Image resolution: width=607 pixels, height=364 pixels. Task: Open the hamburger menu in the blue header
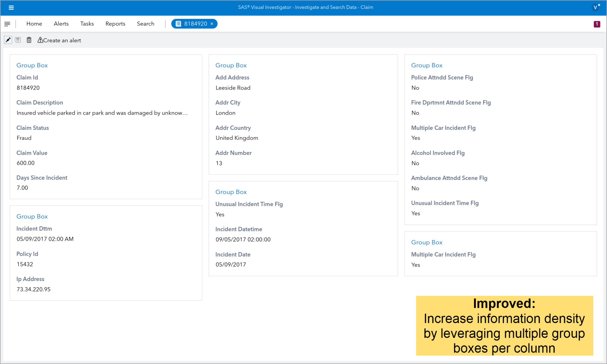click(x=11, y=7)
